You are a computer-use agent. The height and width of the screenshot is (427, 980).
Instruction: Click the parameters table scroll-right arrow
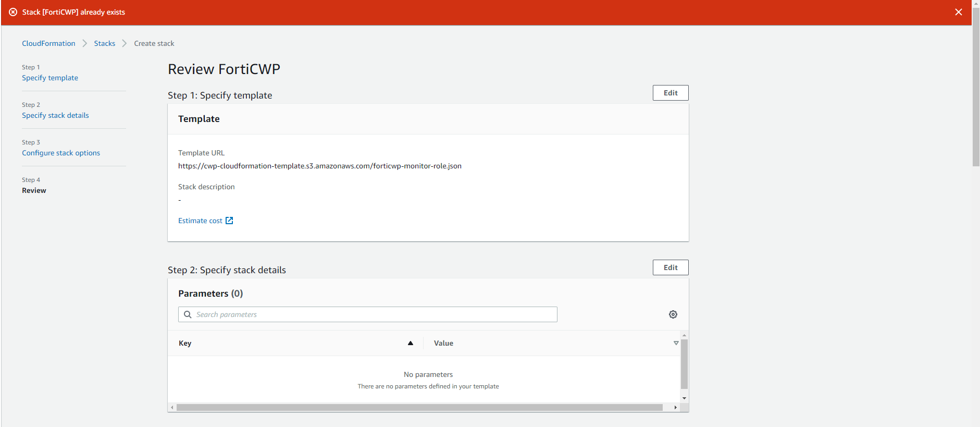click(676, 407)
